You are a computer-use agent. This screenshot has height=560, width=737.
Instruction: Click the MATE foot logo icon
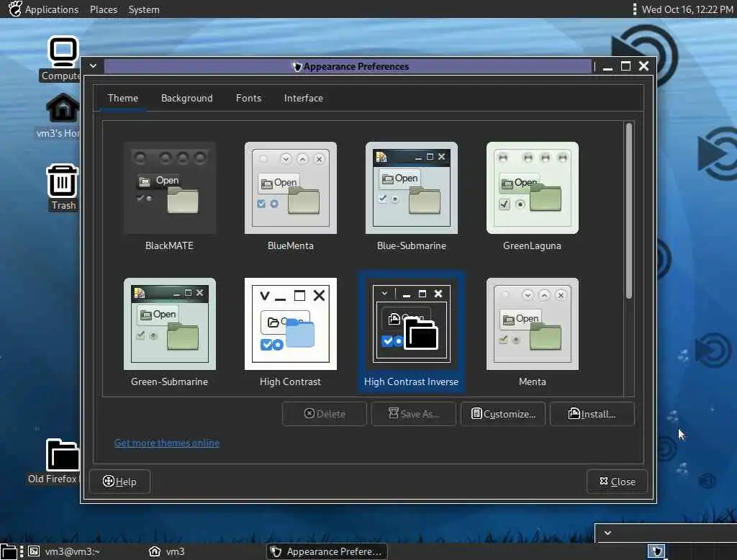tap(15, 9)
